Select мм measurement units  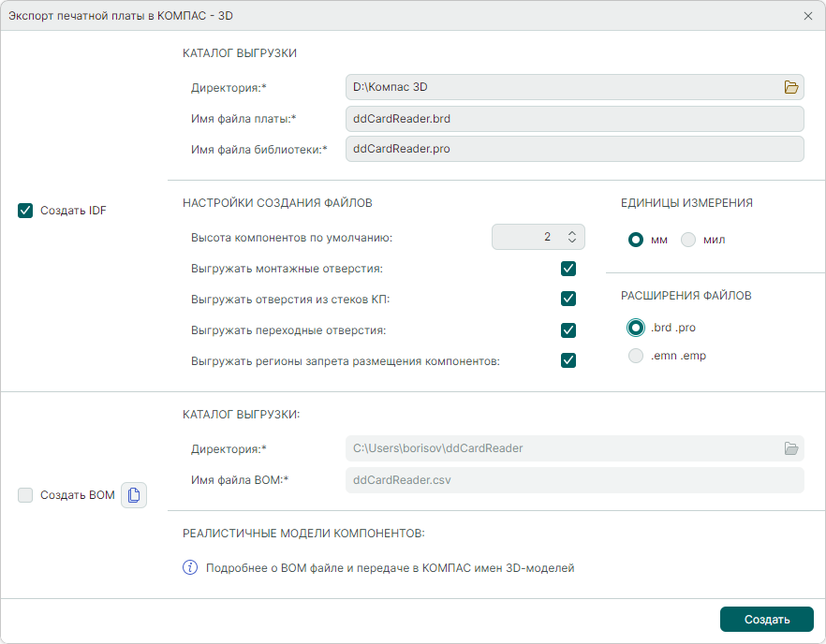636,240
